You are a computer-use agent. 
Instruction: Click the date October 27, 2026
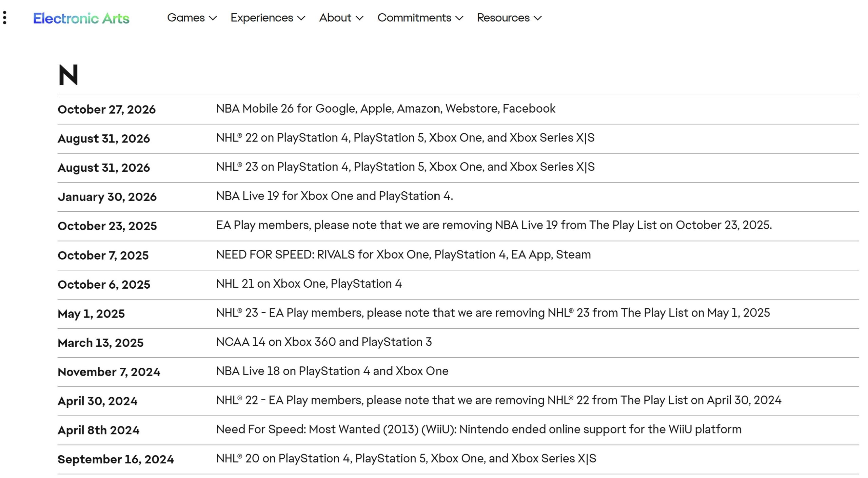click(x=106, y=110)
